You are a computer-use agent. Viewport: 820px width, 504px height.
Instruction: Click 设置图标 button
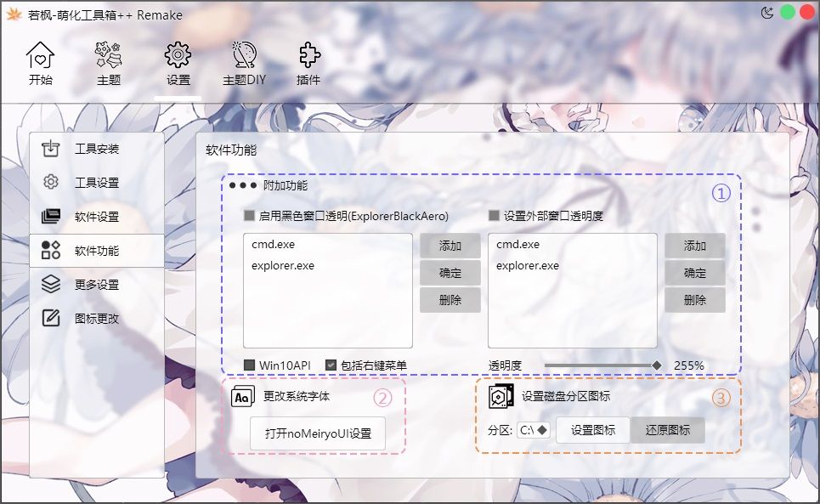[593, 430]
